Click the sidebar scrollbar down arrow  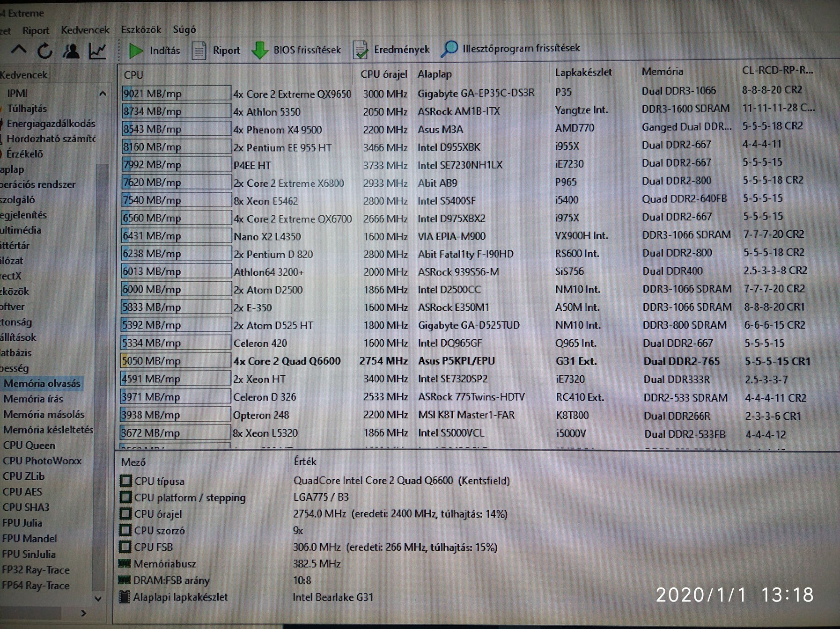(x=98, y=599)
